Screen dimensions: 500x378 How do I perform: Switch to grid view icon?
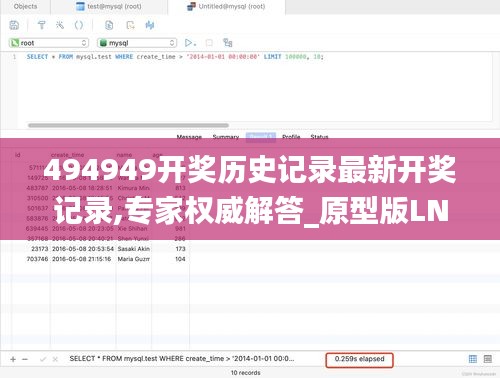473,359
